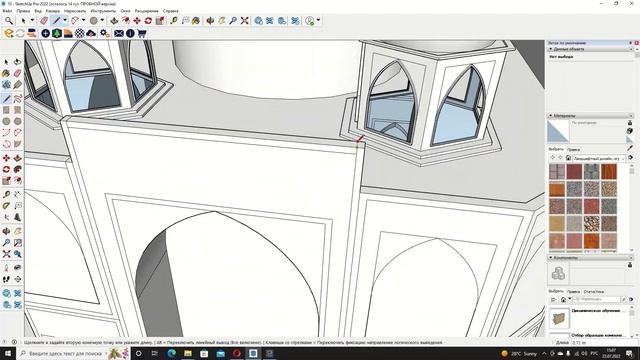
Task: Click the envelope mail icon in toolbar
Action: click(x=119, y=33)
